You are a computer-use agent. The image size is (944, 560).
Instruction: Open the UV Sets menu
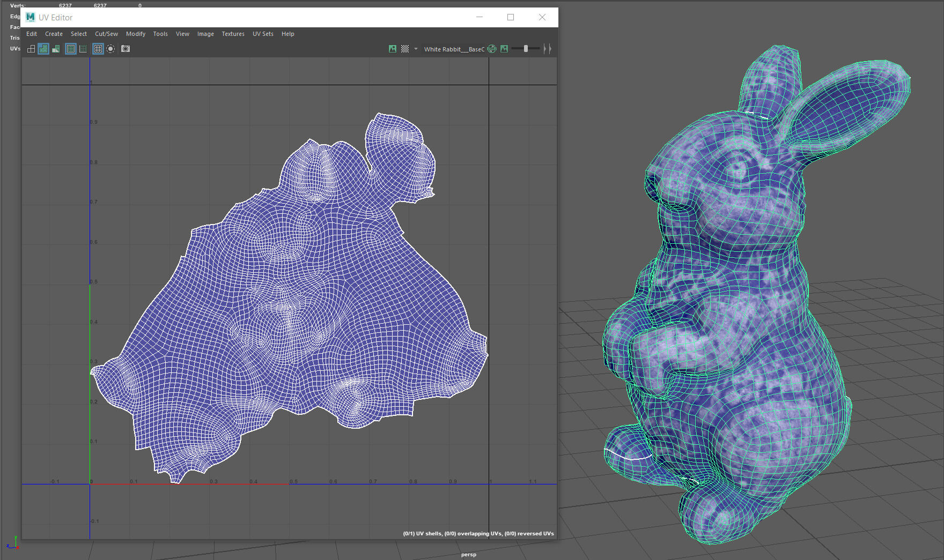pyautogui.click(x=263, y=34)
